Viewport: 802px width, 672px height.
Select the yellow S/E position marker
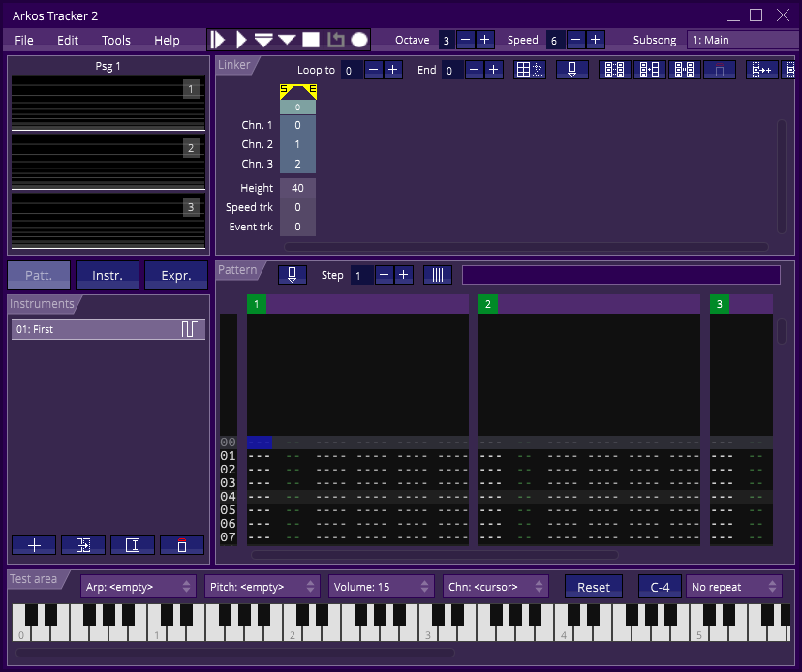297,92
